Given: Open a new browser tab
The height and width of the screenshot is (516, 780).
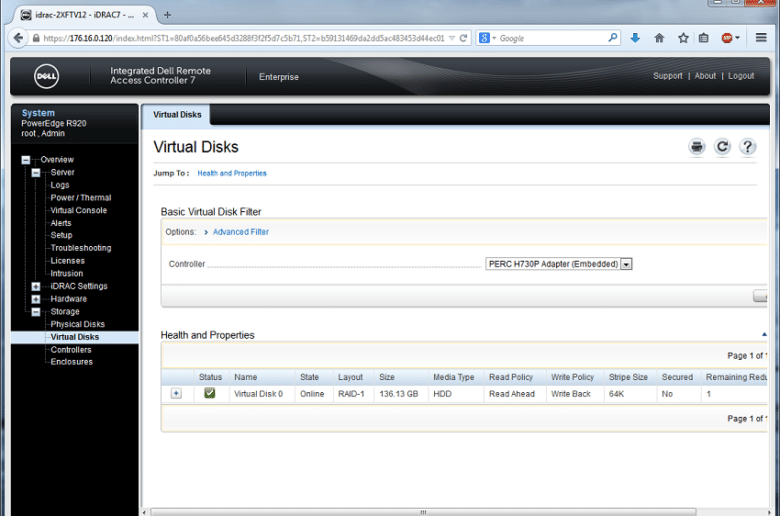Looking at the screenshot, I should pyautogui.click(x=168, y=15).
